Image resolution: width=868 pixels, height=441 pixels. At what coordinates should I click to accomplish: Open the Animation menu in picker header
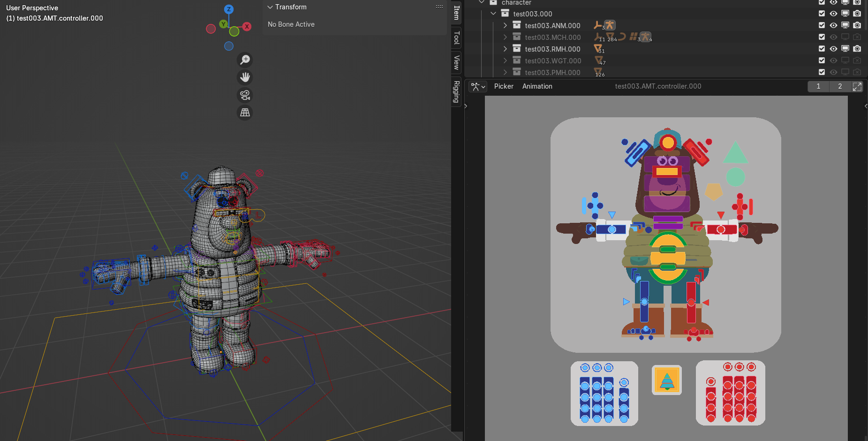tap(537, 86)
